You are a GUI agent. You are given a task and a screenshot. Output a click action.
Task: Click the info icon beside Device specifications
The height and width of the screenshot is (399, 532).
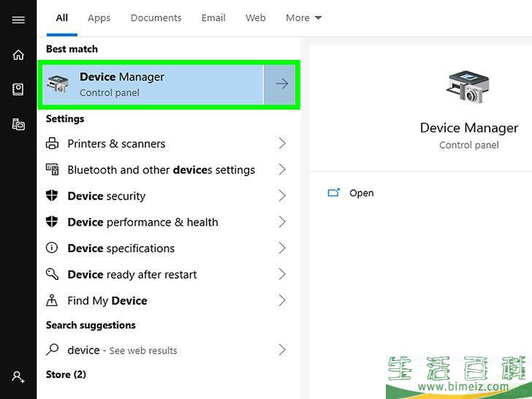(x=52, y=248)
